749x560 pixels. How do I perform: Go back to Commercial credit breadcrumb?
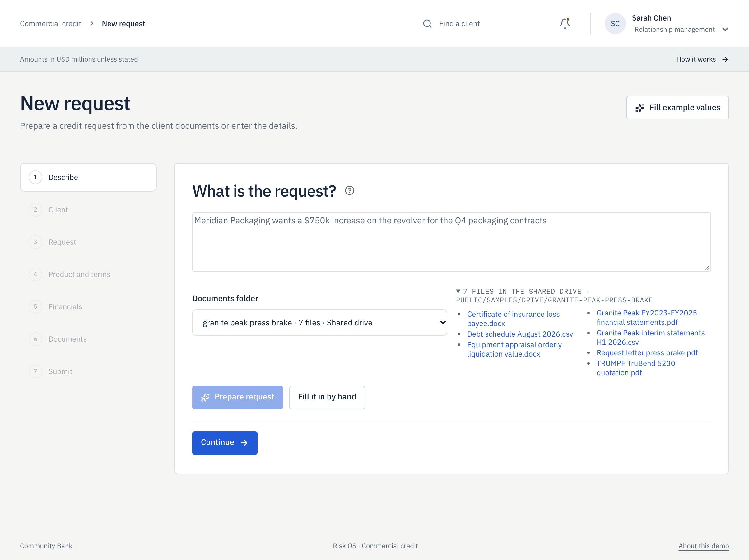point(50,24)
